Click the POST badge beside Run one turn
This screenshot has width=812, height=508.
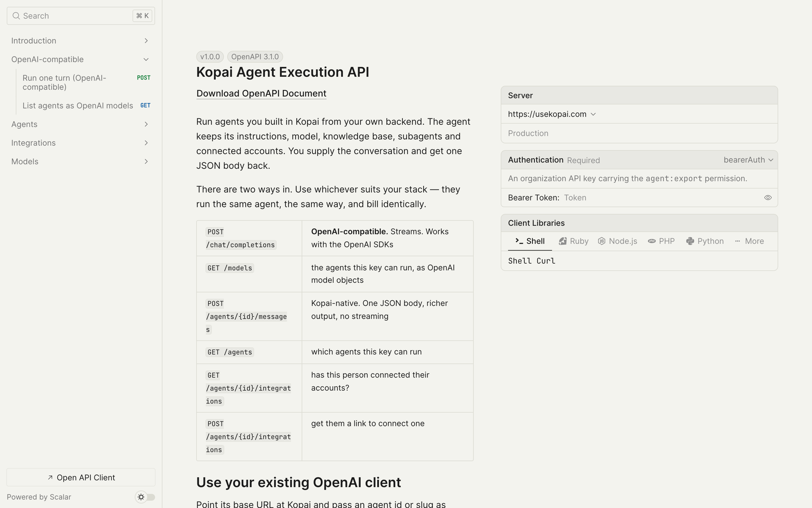pyautogui.click(x=144, y=78)
